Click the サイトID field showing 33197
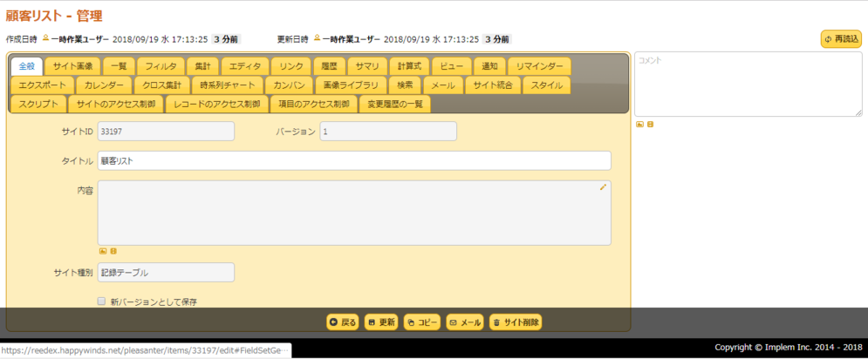 click(166, 132)
